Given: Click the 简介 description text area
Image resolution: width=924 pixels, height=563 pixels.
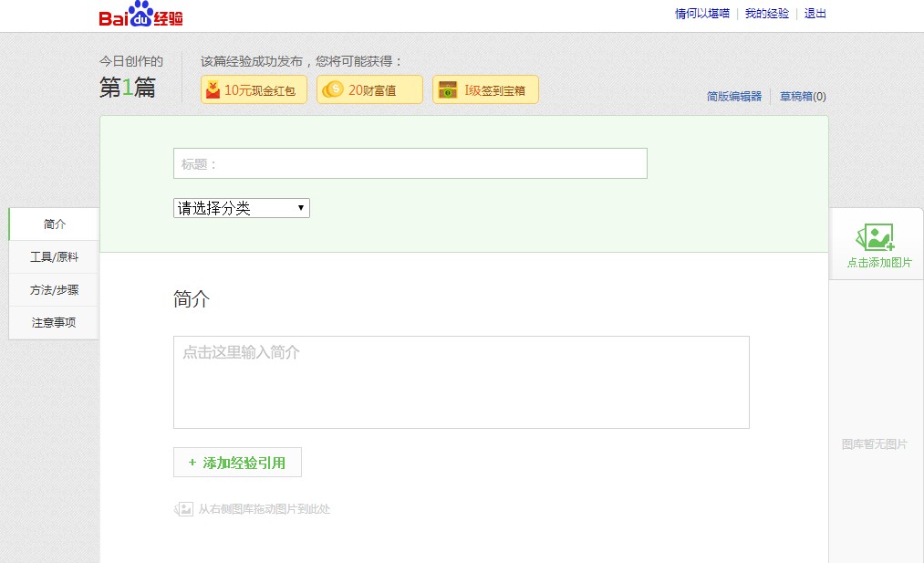Looking at the screenshot, I should click(462, 381).
